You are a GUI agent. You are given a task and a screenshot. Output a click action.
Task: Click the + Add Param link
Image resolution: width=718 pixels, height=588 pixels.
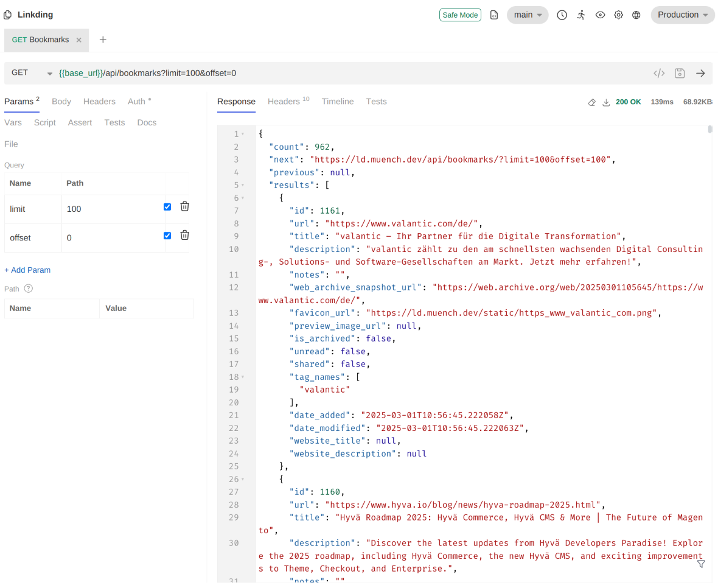pyautogui.click(x=27, y=270)
